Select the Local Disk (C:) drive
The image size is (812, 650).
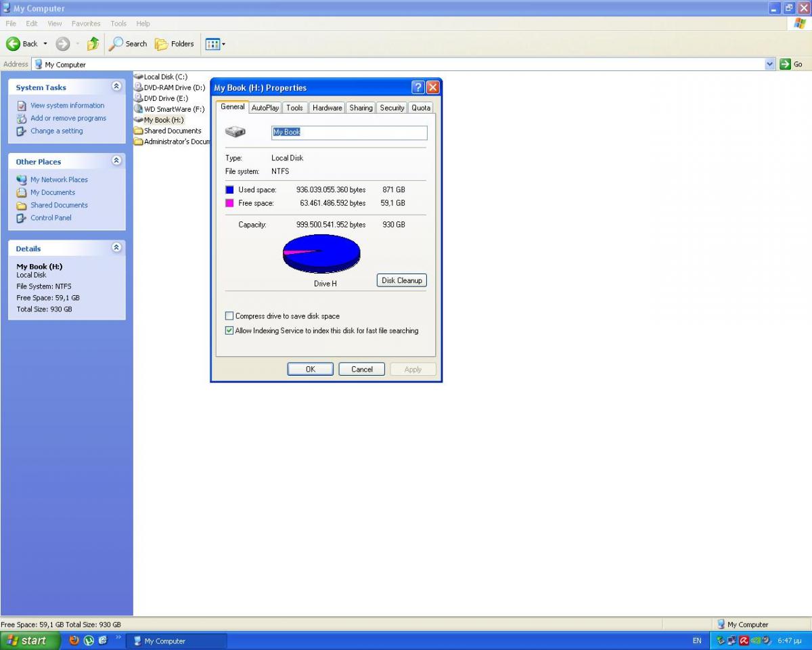pos(161,77)
